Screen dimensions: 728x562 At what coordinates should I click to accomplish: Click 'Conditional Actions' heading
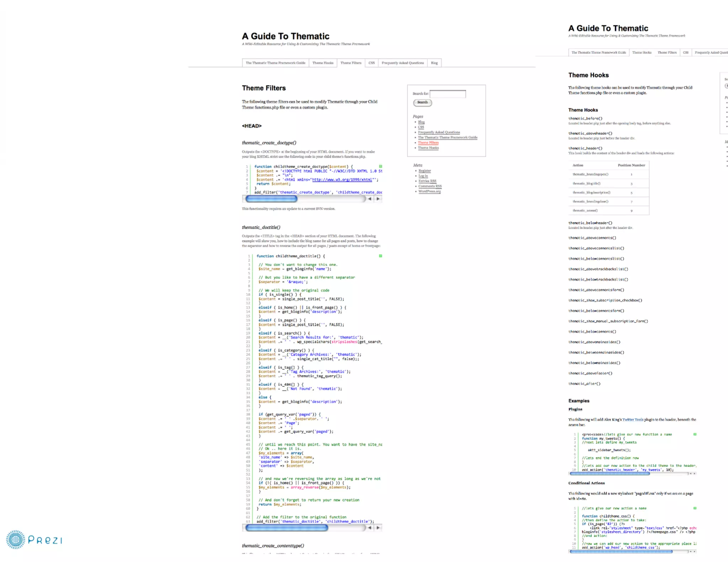pyautogui.click(x=587, y=483)
